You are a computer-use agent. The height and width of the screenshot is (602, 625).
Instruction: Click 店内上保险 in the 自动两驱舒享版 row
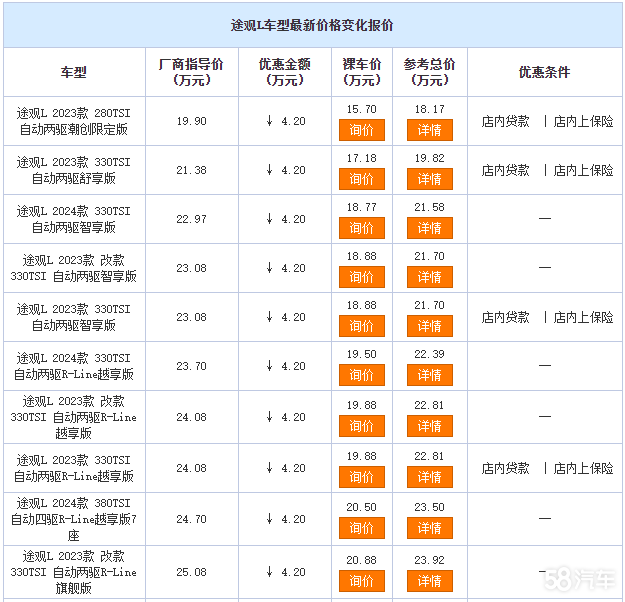pyautogui.click(x=583, y=170)
